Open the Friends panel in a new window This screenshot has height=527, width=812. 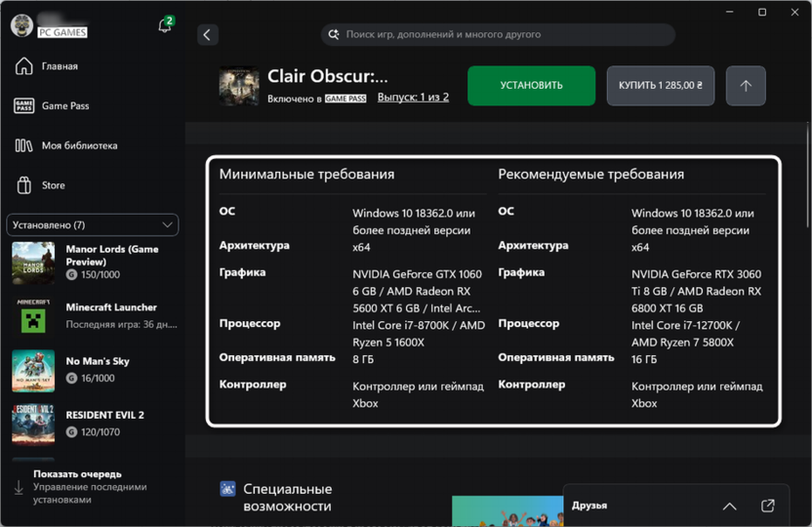pyautogui.click(x=767, y=506)
